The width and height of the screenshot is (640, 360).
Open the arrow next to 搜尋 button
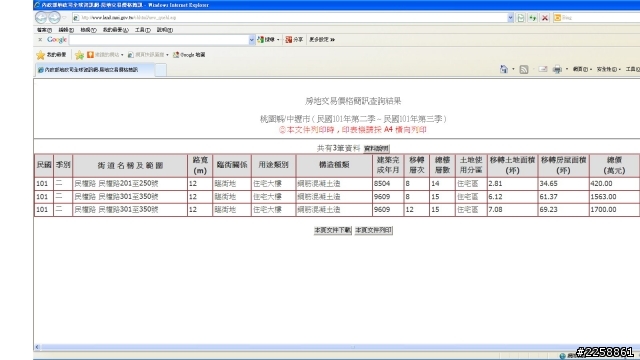point(278,40)
